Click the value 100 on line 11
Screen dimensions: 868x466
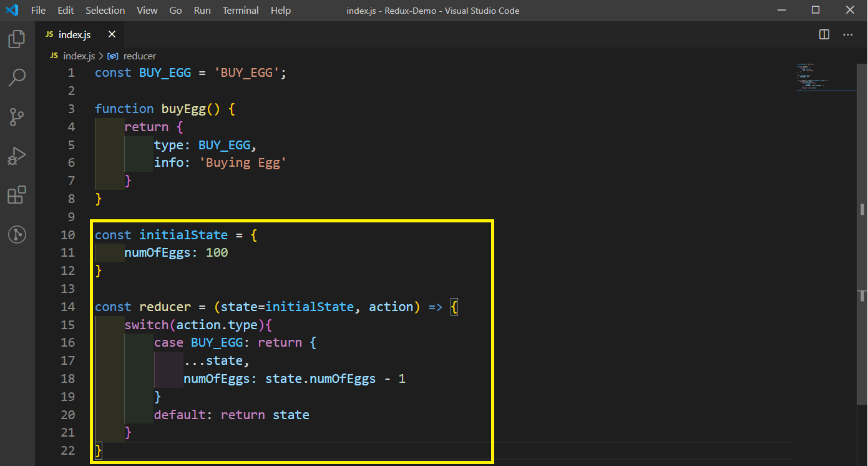[217, 252]
